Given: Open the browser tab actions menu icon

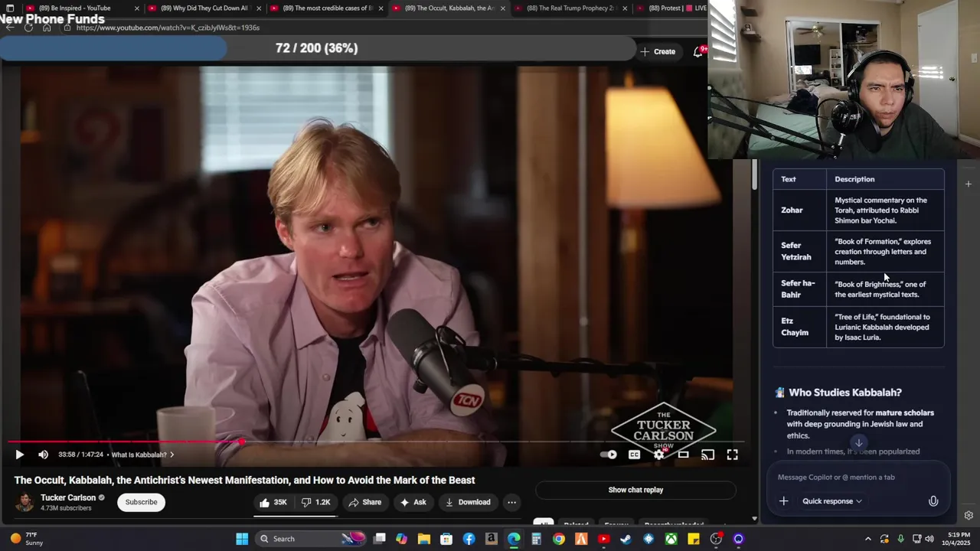Looking at the screenshot, I should (x=9, y=8).
